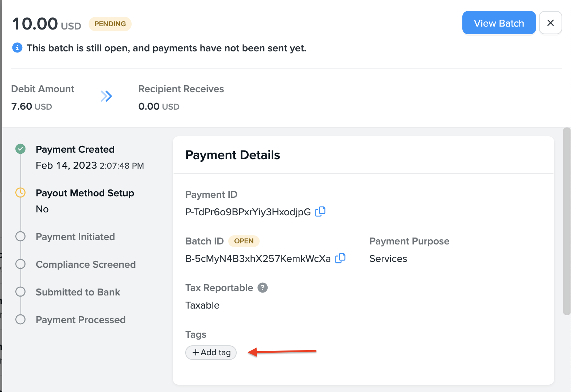Screen dimensions: 571x392
Task: Copy the Payment ID to clipboard
Action: point(320,212)
